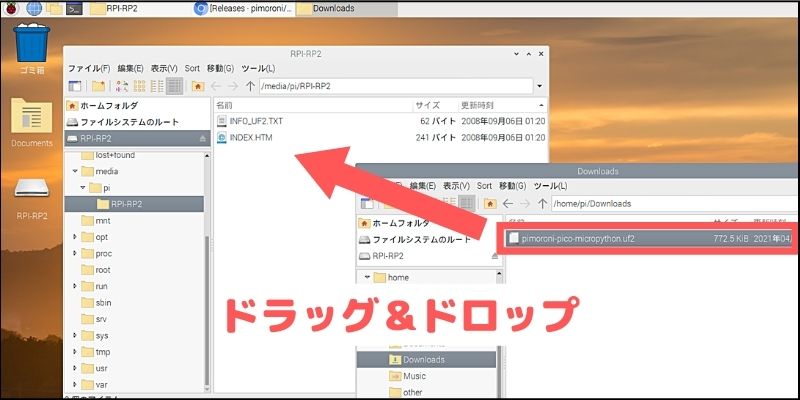Select pimoroni-pico-micropython.uf2 file
Image resolution: width=800 pixels, height=400 pixels.
[649, 238]
